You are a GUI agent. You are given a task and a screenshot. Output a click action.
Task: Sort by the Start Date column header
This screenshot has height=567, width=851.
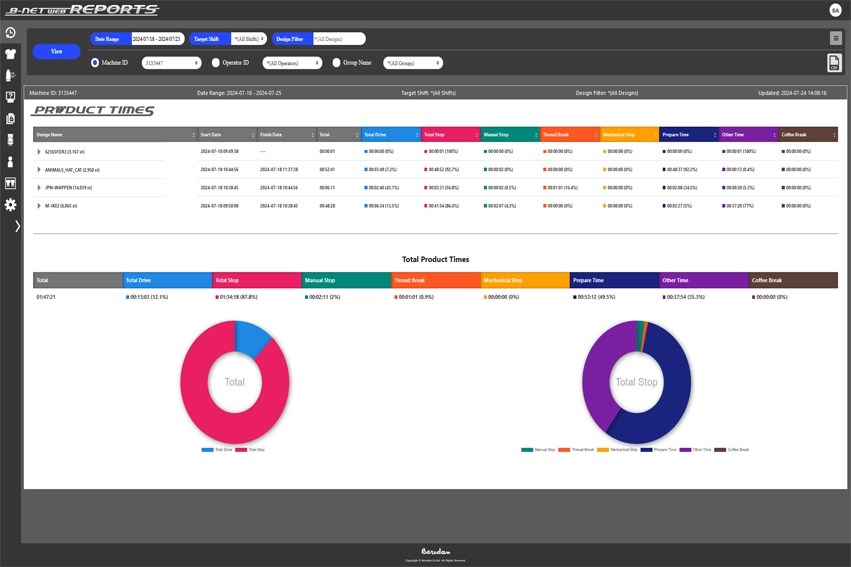coord(226,134)
